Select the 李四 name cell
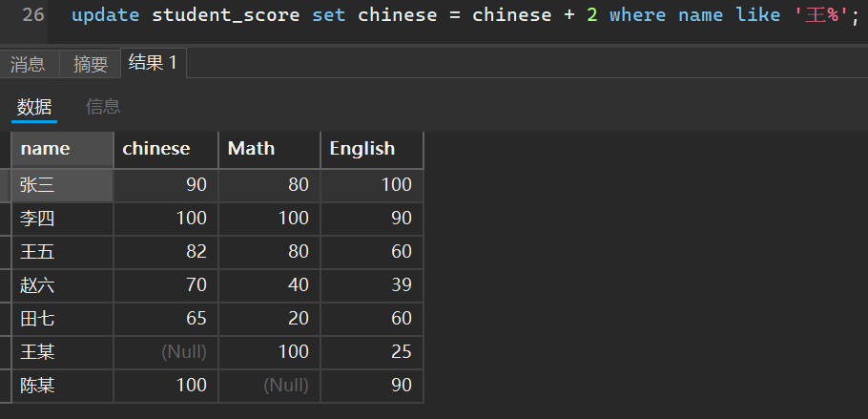Image resolution: width=868 pixels, height=419 pixels. (63, 219)
